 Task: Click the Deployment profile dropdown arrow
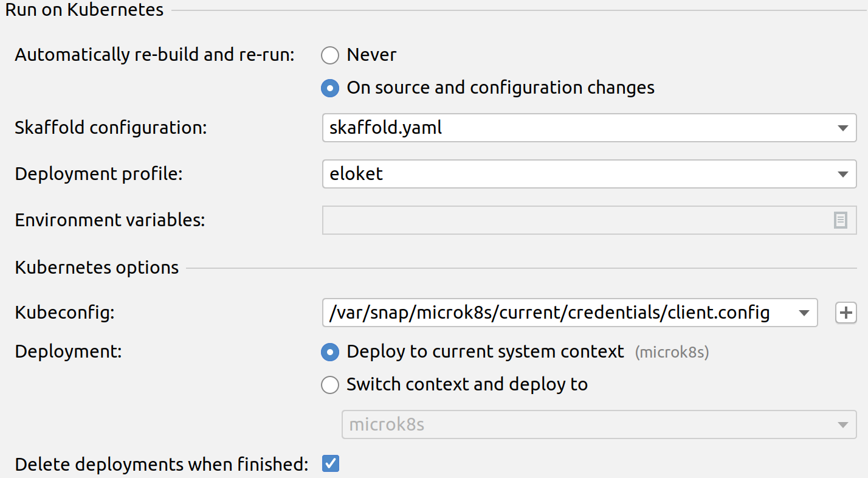tap(844, 174)
